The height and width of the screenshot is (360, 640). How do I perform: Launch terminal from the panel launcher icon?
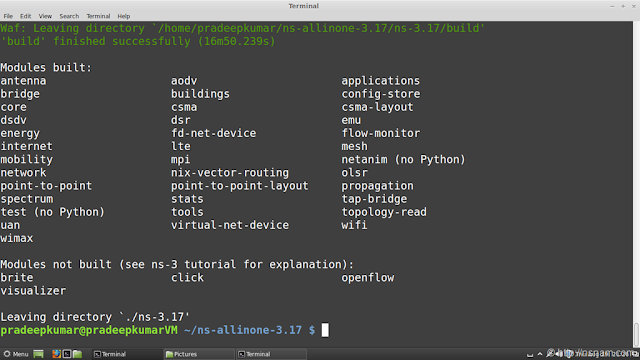67,354
